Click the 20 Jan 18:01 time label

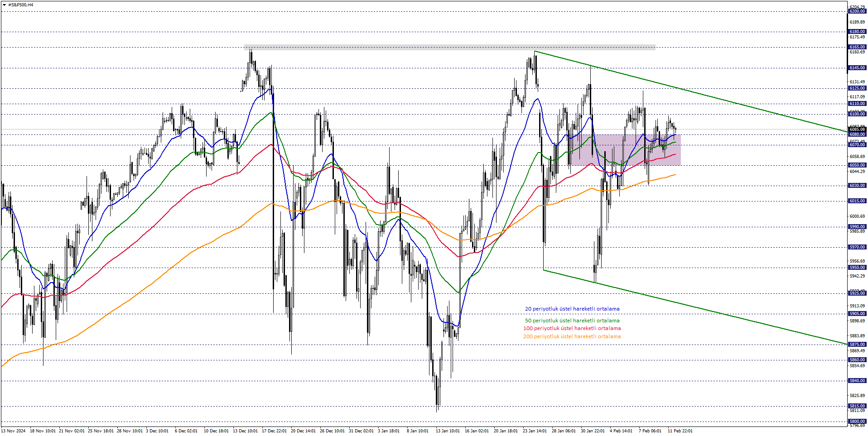[506, 431]
